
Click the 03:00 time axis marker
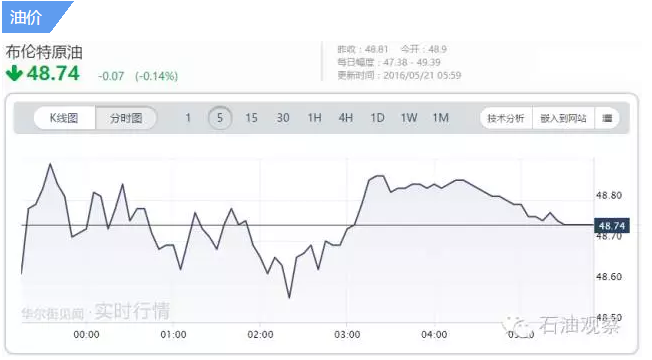(347, 335)
